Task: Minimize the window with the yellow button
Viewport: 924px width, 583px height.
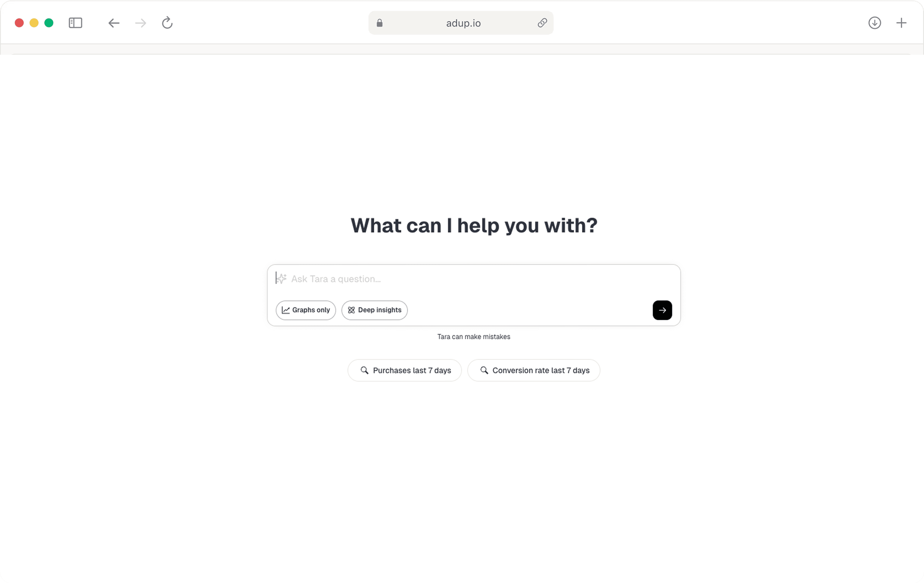Action: pyautogui.click(x=34, y=23)
